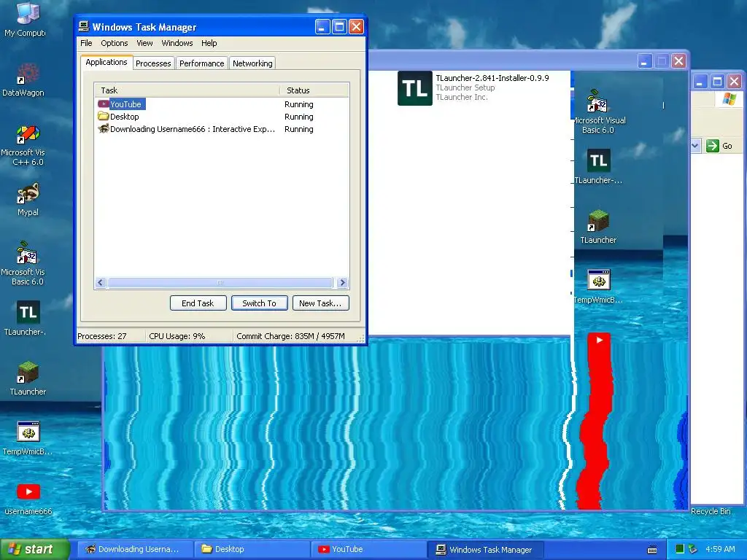Viewport: 747px width, 560px height.
Task: Click the horizontal scrollbar thumb in task list
Action: 220,282
